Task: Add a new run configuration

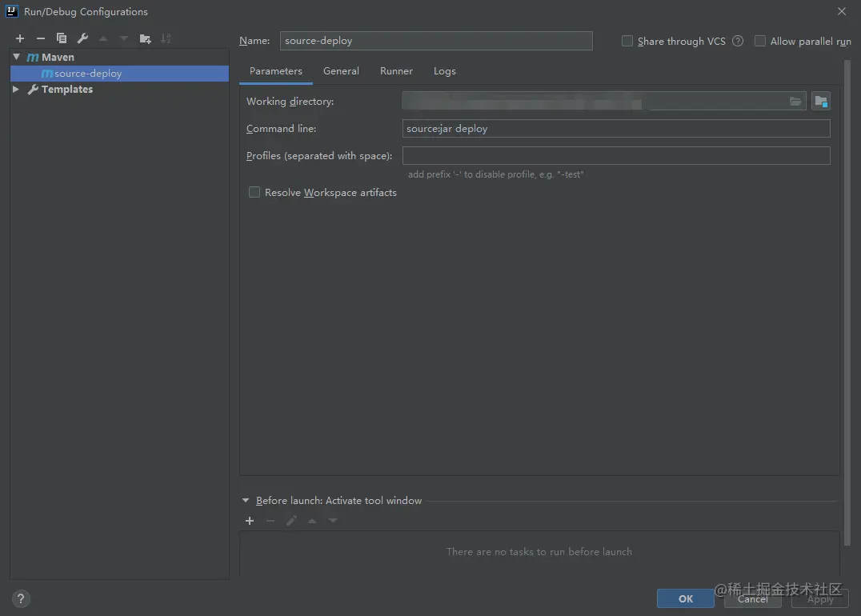Action: (x=20, y=38)
